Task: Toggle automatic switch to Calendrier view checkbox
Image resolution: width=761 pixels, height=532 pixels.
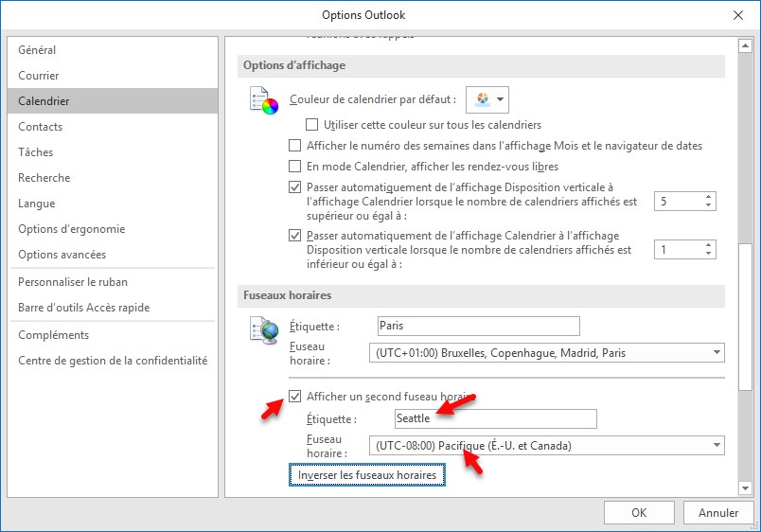Action: tap(294, 187)
